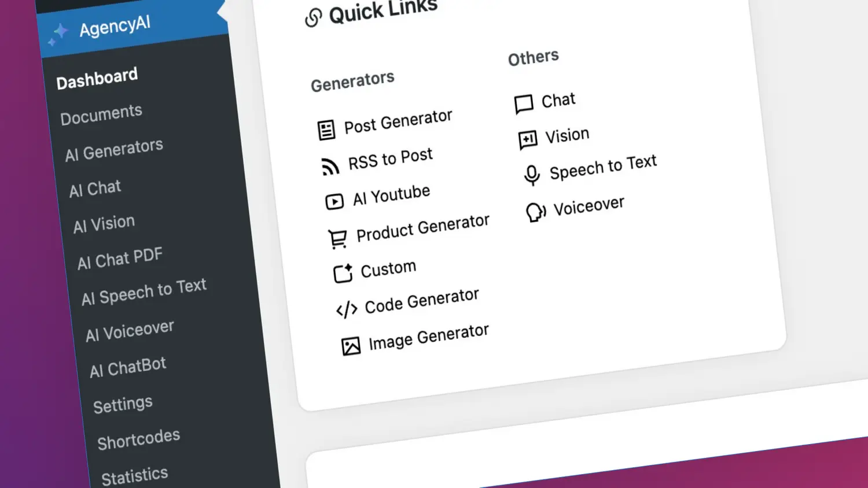The image size is (868, 488).
Task: Click the RSS feed icon
Action: (330, 167)
